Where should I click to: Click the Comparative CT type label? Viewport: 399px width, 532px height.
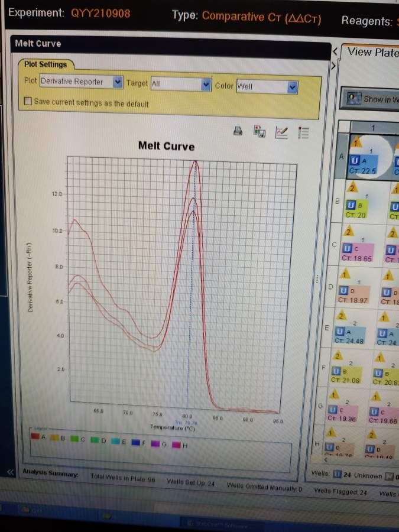click(261, 17)
